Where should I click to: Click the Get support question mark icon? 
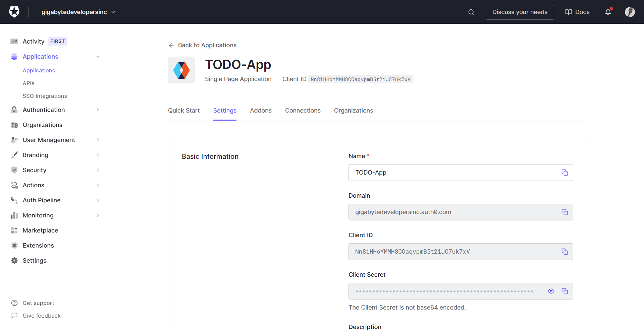point(14,303)
